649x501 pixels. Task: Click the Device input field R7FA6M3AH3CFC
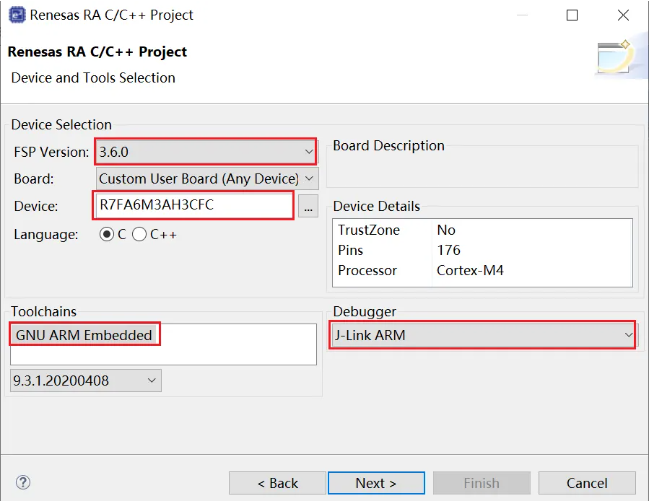click(193, 205)
